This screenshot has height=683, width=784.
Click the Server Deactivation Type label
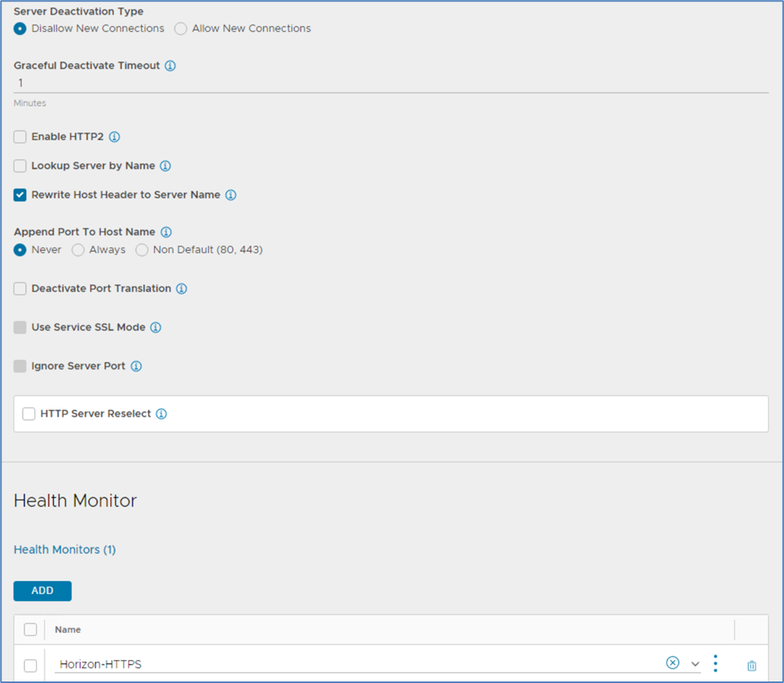79,12
